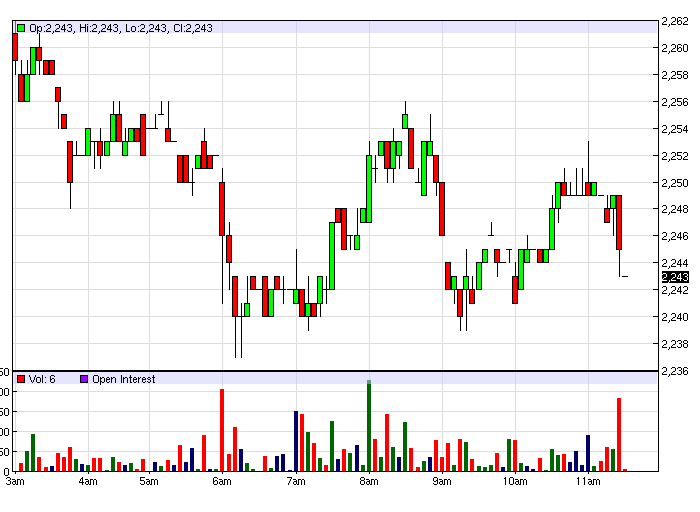Click the tall navy volume bar at 7am
Viewport: 700px width, 512px height.
[x=296, y=441]
